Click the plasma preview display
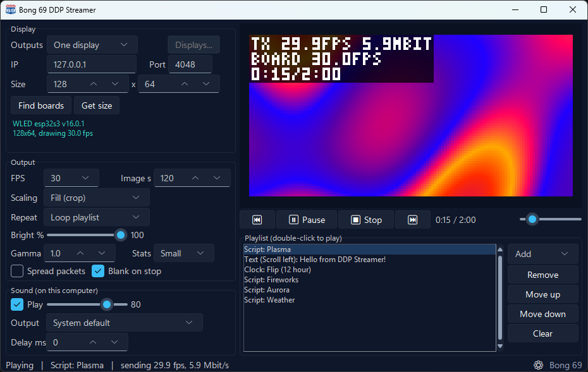This screenshot has height=372, width=588. click(x=411, y=116)
